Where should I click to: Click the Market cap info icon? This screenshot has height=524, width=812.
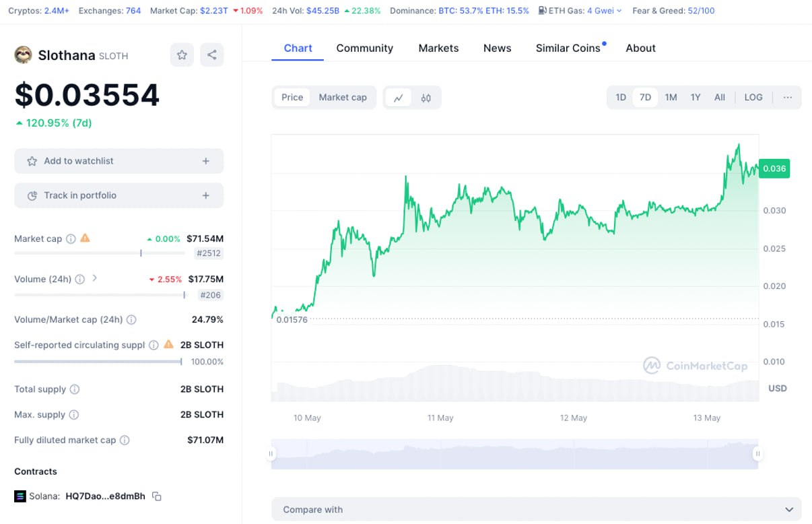click(x=71, y=238)
